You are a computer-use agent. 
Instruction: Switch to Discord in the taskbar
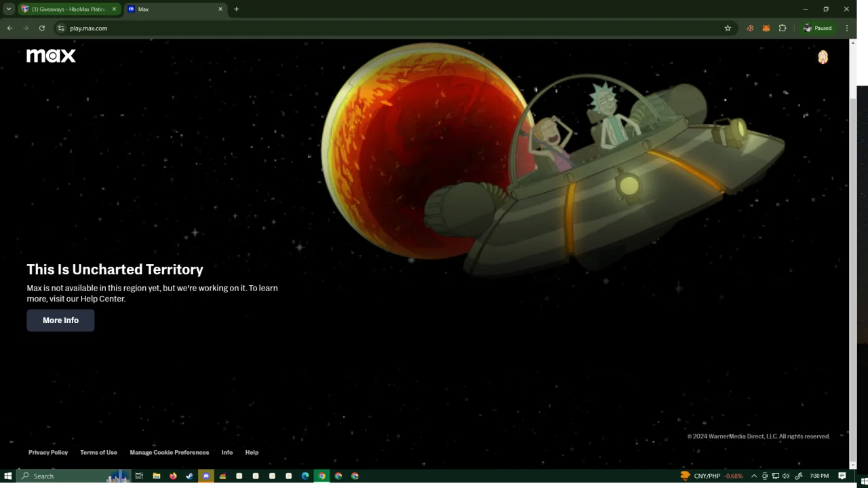(206, 476)
